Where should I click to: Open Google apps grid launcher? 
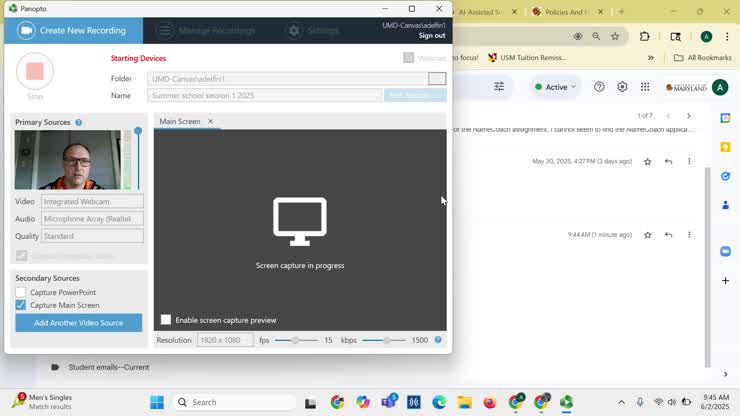(645, 87)
